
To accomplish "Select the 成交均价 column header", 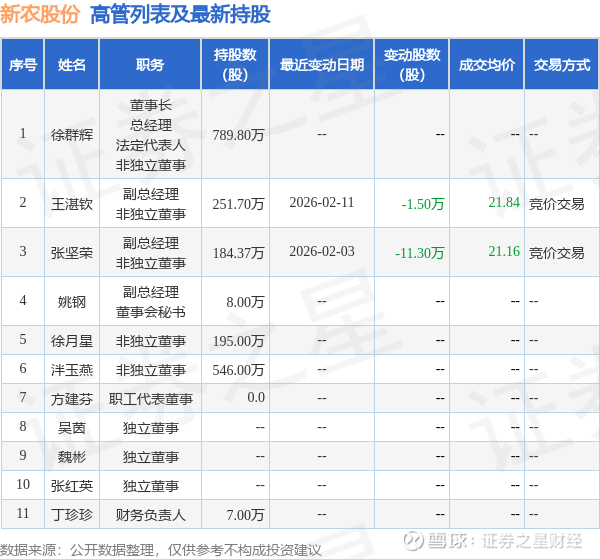I will coord(486,64).
